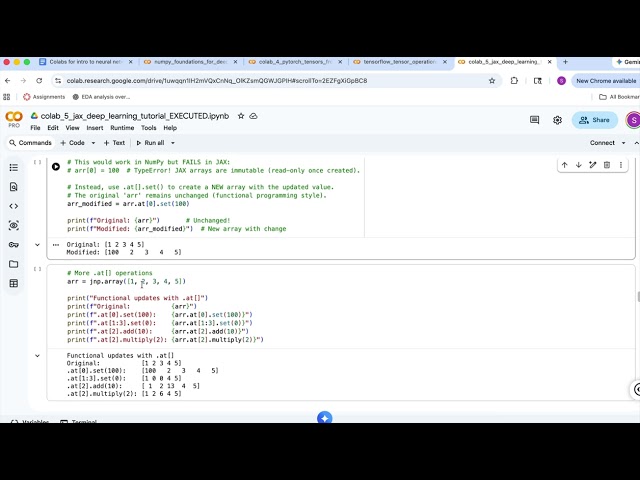Open Colab home logo

(x=14, y=116)
